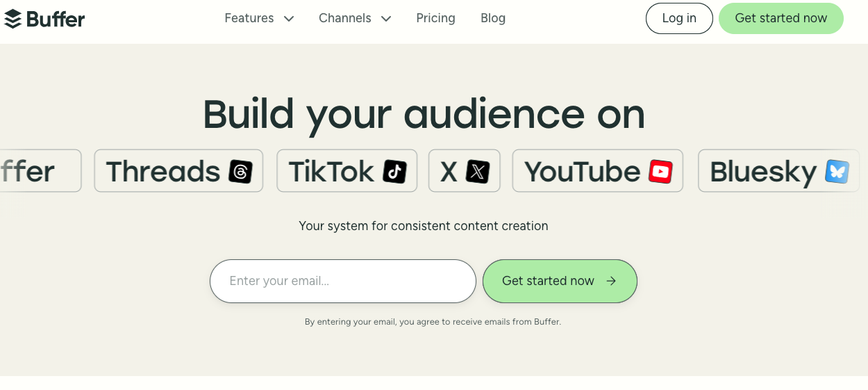Click the X logo icon
Screen dimensions: 868x390
(x=478, y=171)
